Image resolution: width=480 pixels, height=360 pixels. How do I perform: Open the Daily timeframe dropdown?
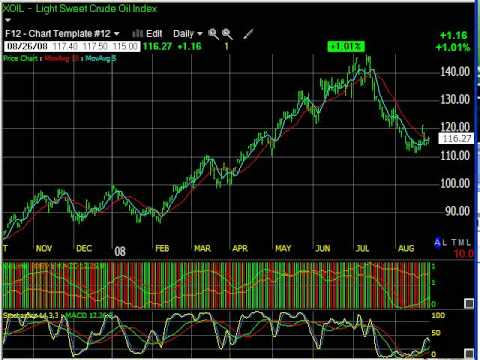(188, 34)
